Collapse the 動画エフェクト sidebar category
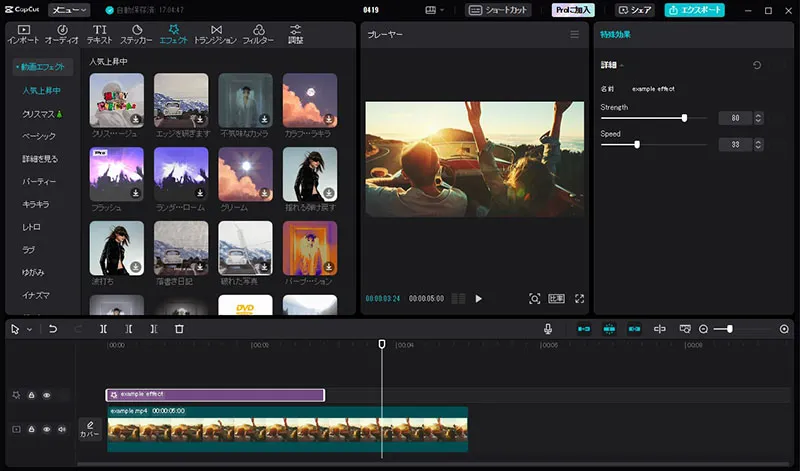Screen dimensions: 800x471 click(x=42, y=67)
